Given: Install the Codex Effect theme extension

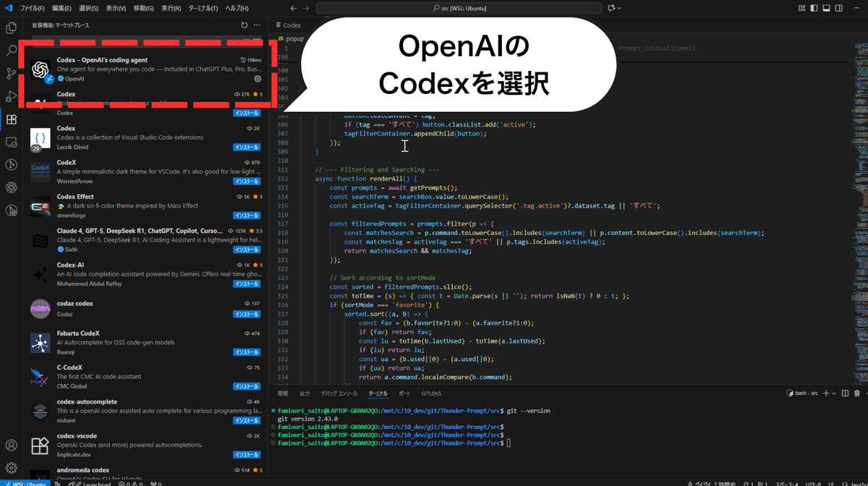Looking at the screenshot, I should tap(247, 215).
